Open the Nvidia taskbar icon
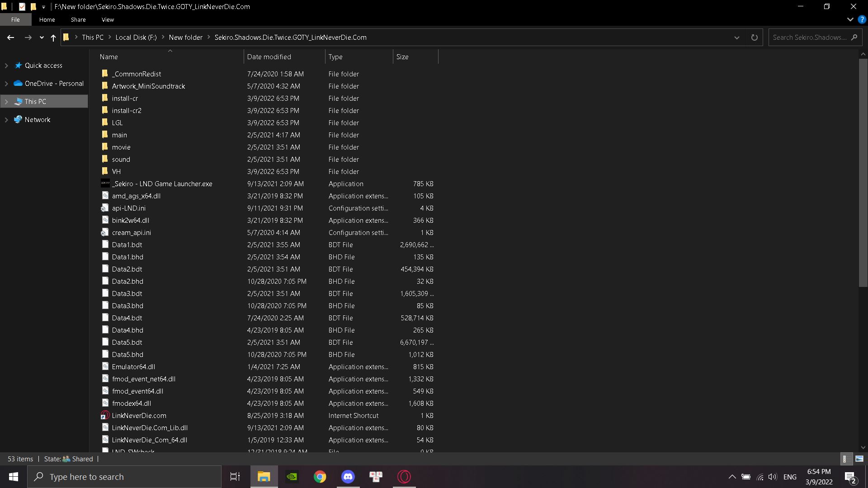 click(x=292, y=477)
